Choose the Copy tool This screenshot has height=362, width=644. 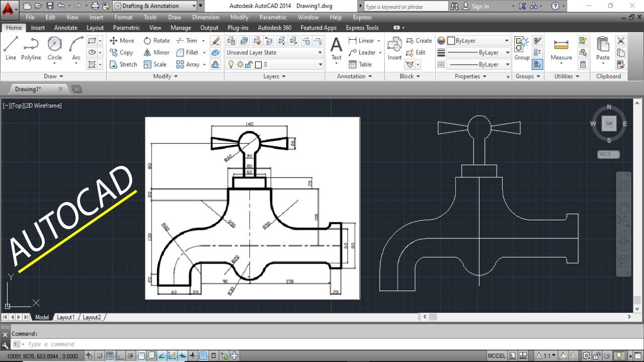click(121, 52)
